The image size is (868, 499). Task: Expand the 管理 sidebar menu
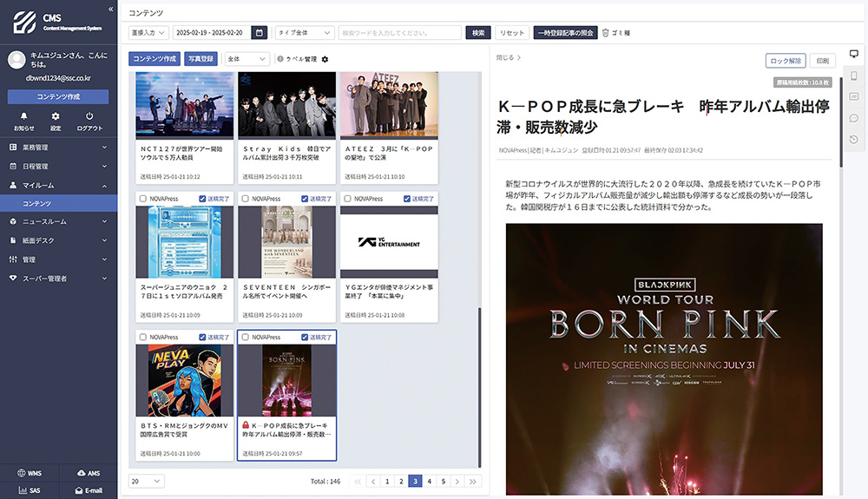(59, 259)
